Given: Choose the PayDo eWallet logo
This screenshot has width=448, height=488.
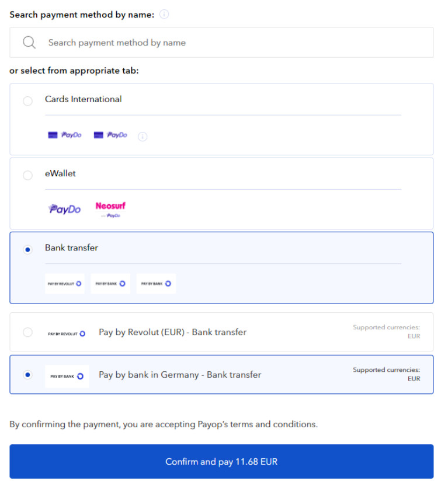Looking at the screenshot, I should (x=65, y=209).
